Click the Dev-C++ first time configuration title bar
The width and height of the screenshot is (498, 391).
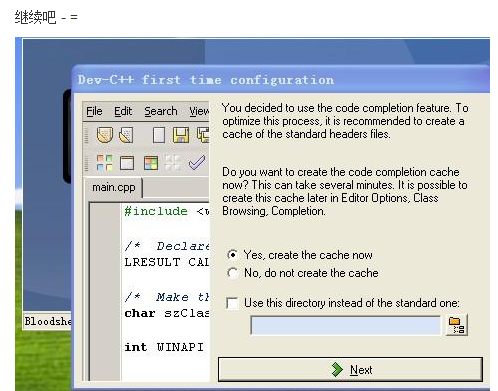281,80
